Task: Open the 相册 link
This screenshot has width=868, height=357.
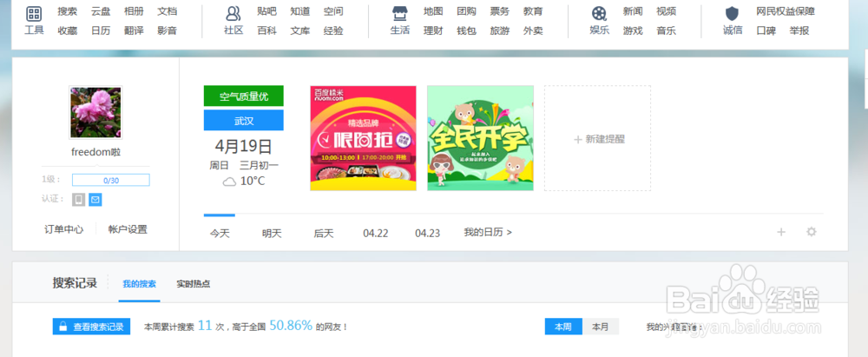Action: tap(134, 11)
